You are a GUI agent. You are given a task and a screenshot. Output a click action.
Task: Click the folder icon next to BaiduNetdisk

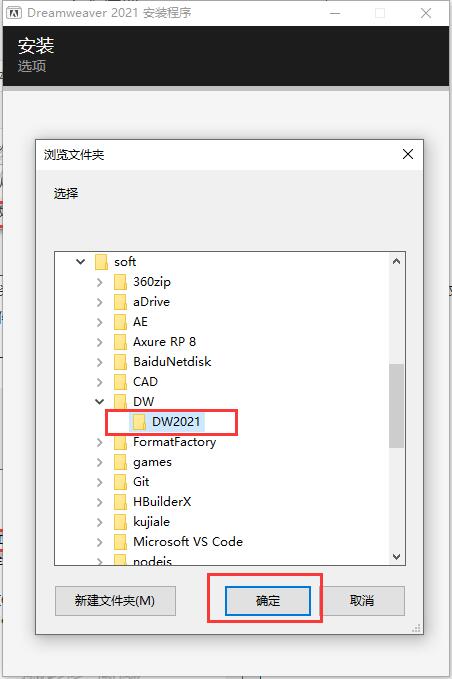(120, 362)
